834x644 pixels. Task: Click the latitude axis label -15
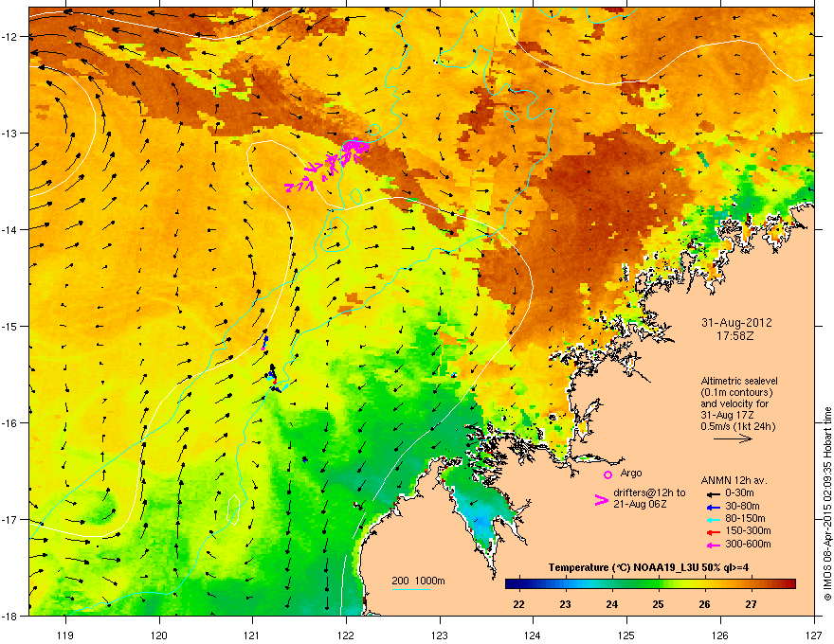pyautogui.click(x=10, y=326)
